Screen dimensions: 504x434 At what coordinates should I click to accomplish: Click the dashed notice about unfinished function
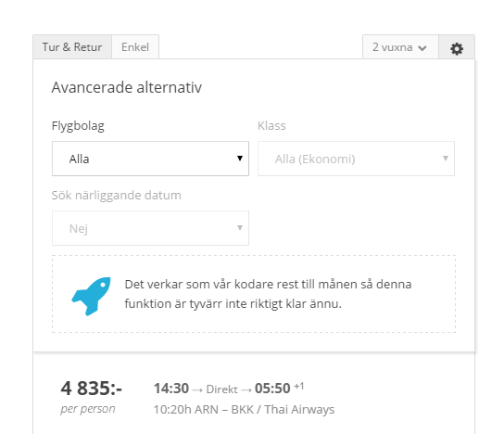click(254, 294)
